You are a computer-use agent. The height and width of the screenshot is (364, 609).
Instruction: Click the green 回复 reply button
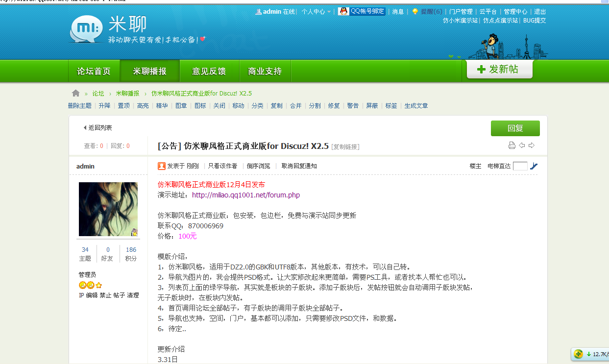(515, 128)
